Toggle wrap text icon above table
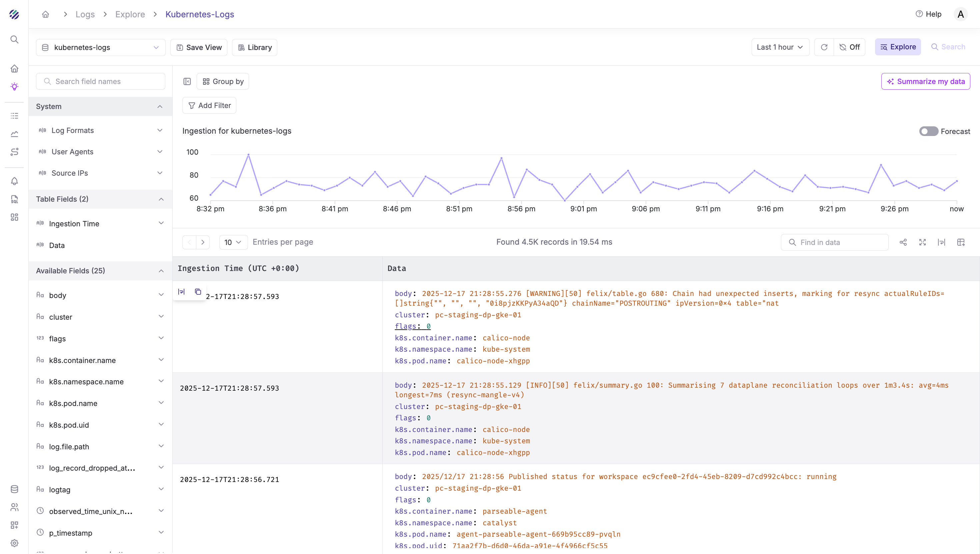The width and height of the screenshot is (980, 554). [x=942, y=242]
